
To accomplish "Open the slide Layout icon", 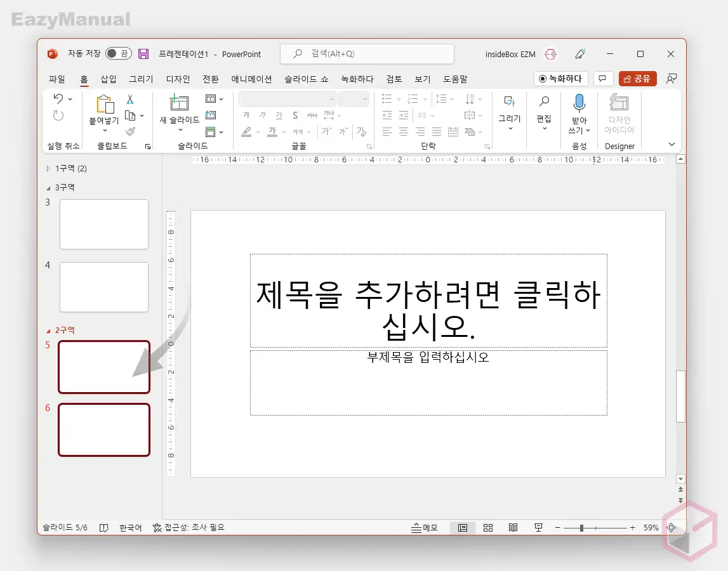I will (x=210, y=99).
